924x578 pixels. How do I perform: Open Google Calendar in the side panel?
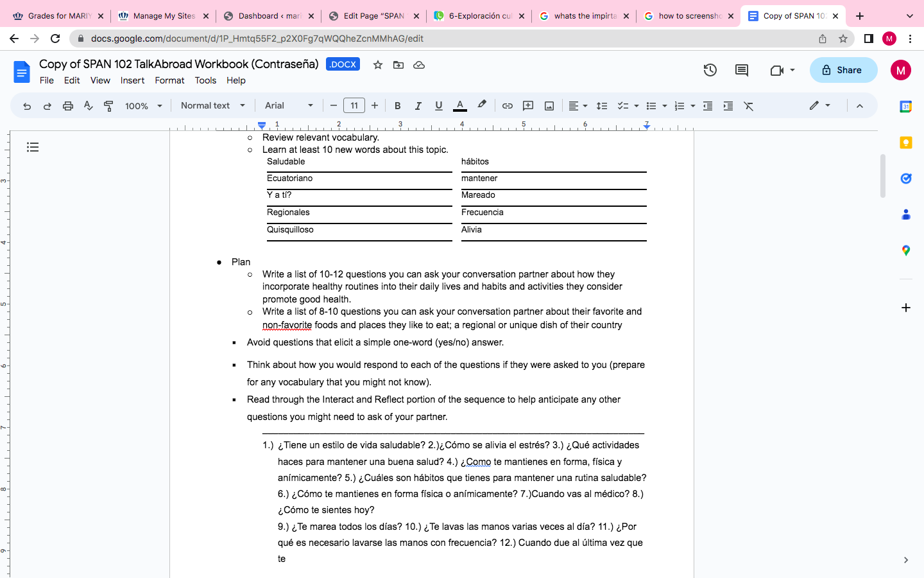[x=906, y=107]
